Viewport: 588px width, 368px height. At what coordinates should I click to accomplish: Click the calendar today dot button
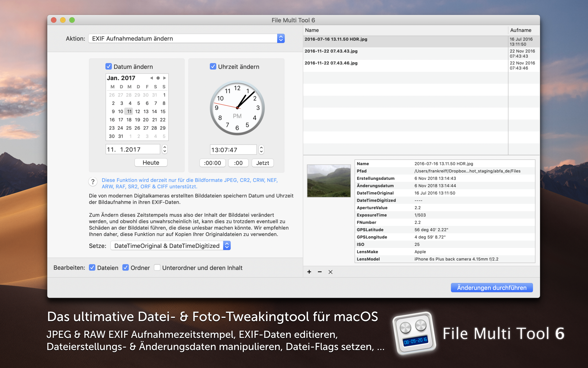pos(158,78)
